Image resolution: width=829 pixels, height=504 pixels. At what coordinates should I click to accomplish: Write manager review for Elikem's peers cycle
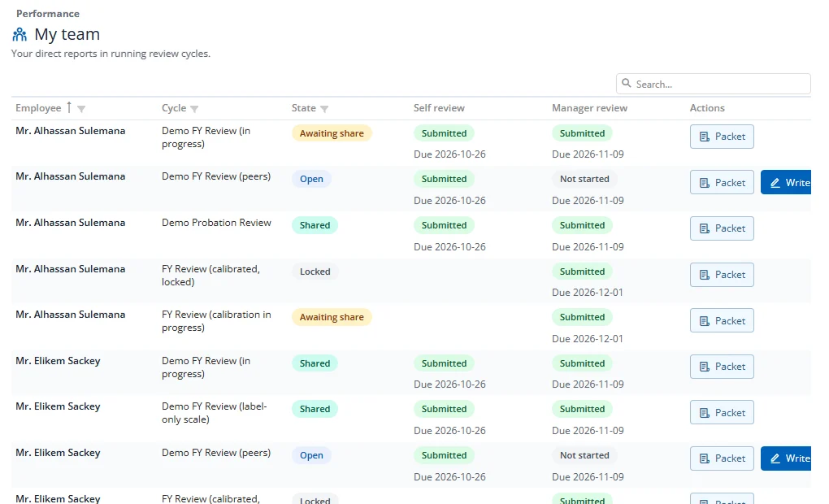[x=786, y=458]
